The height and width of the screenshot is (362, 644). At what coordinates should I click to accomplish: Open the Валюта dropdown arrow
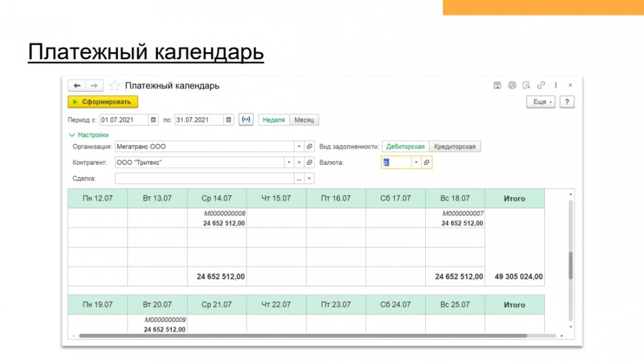(x=416, y=163)
